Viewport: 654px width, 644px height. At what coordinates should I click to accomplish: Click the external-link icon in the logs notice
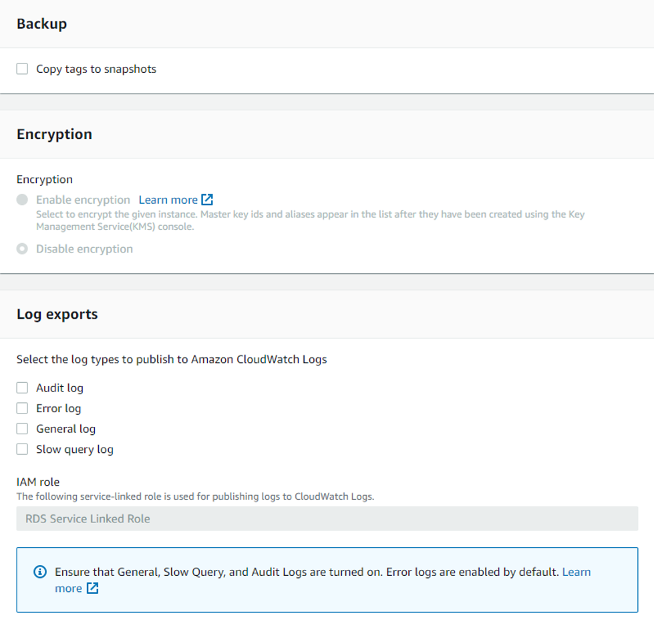(93, 589)
